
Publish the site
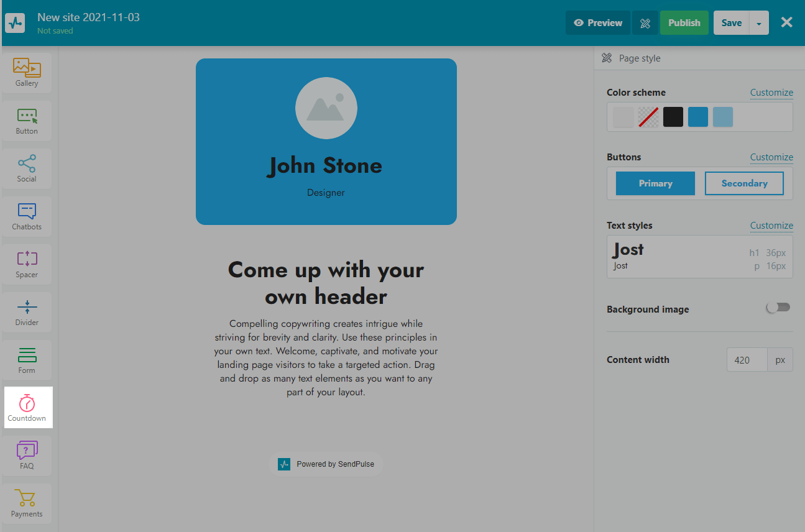[684, 23]
